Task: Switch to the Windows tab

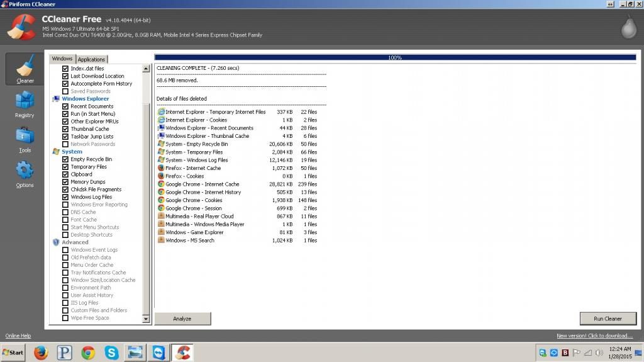Action: pos(62,59)
